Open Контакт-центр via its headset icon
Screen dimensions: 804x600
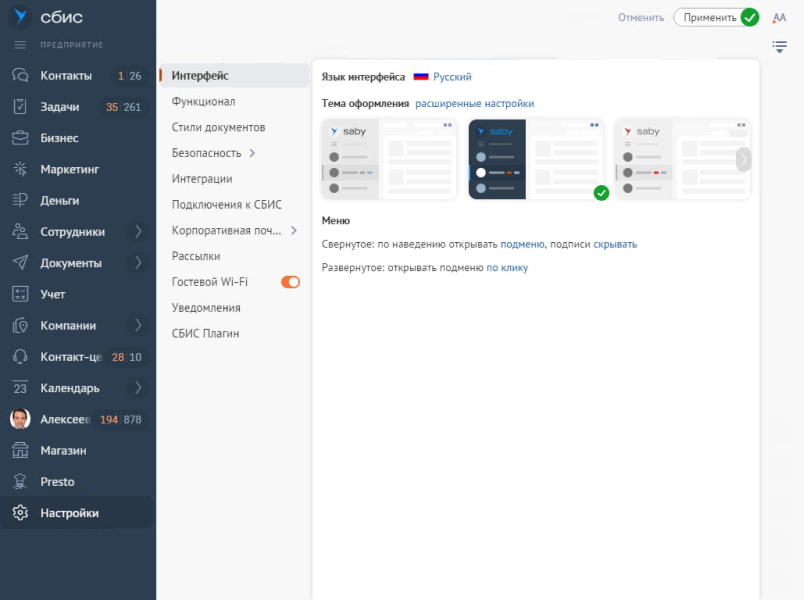[x=20, y=356]
